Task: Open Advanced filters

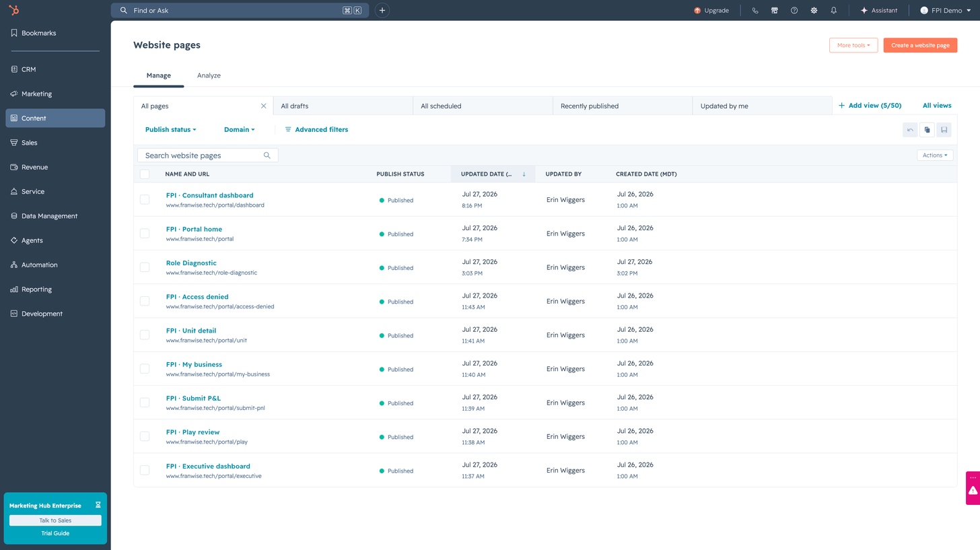Action: coord(316,129)
